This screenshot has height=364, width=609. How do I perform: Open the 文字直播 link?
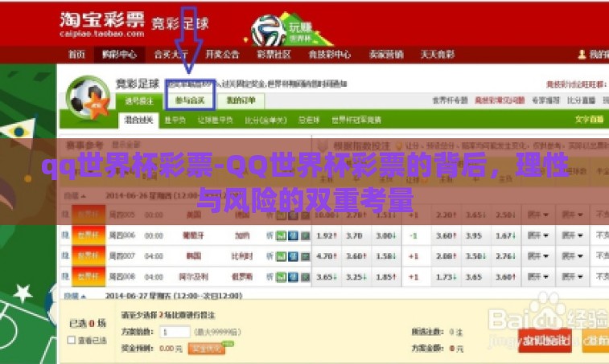[589, 120]
